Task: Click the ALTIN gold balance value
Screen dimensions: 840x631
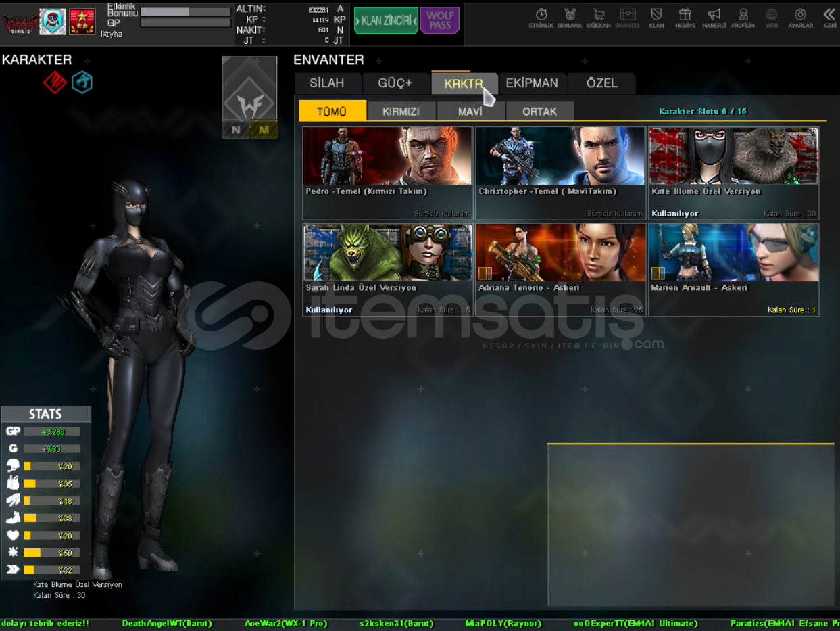Action: (318, 9)
